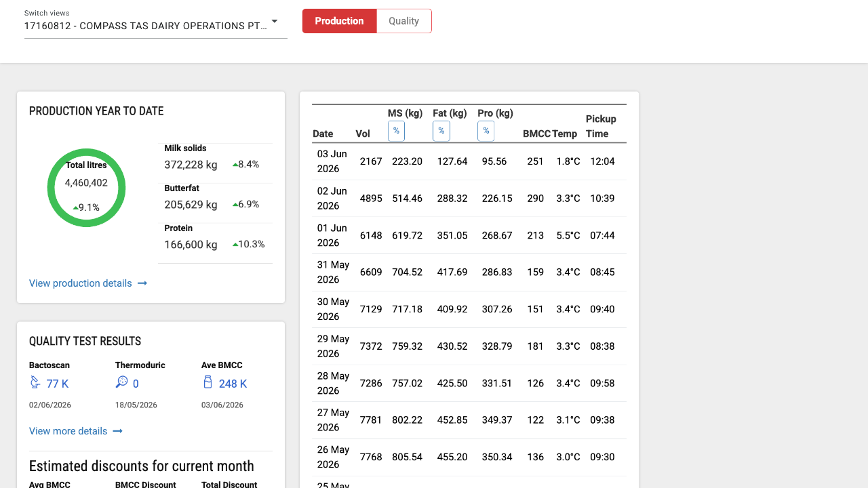This screenshot has height=488, width=868.
Task: Select the 03 Jun 2026 date cell
Action: tap(332, 161)
